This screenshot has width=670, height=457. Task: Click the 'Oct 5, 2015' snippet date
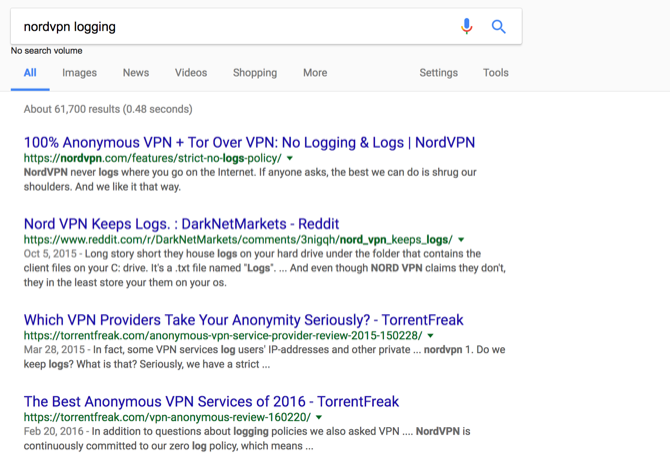click(x=50, y=254)
